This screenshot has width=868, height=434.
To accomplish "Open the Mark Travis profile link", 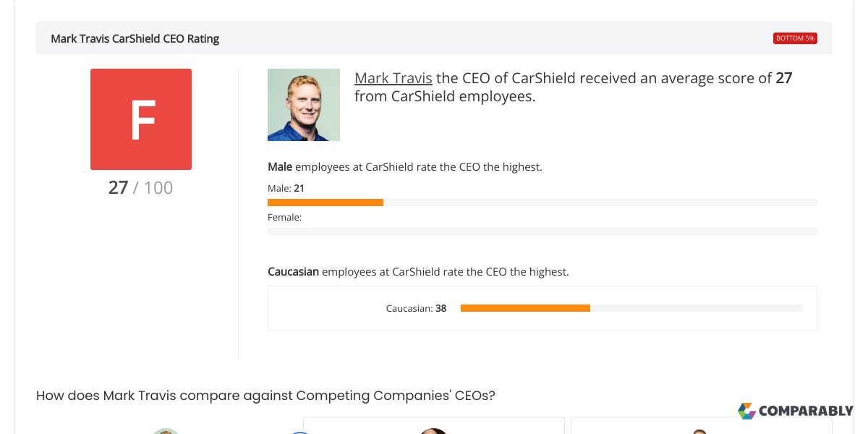I will point(393,77).
